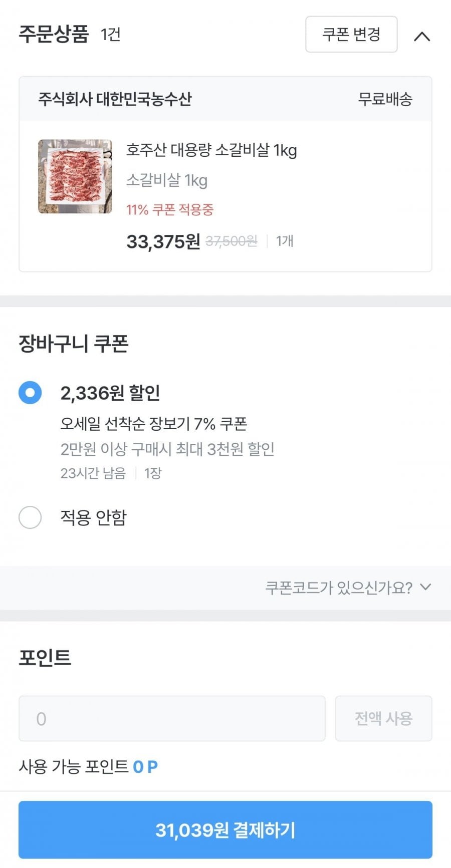Viewport: 451px width, 868px height.
Task: Expand the 쿠폰코드가 있으신가요? text link
Action: pos(339,587)
